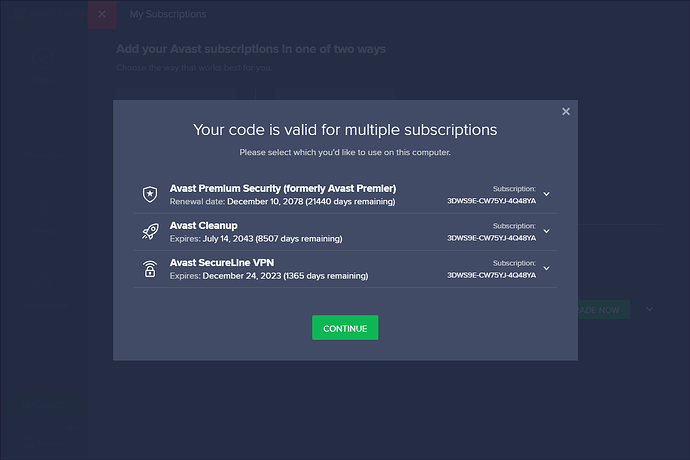Image resolution: width=690 pixels, height=460 pixels.
Task: Click the Premium Security subscription code
Action: (491, 201)
